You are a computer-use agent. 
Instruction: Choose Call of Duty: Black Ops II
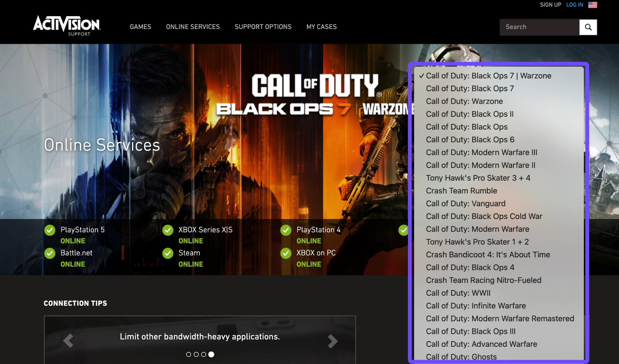point(499,114)
